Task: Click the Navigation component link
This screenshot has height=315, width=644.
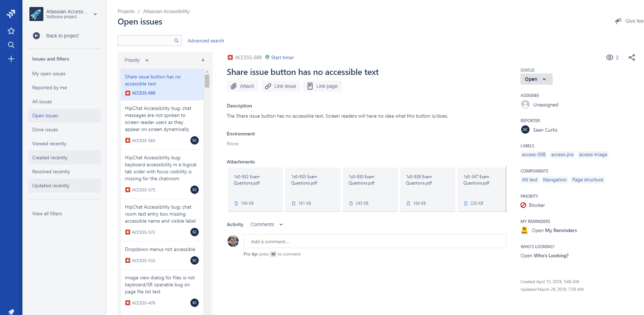Action: [555, 180]
